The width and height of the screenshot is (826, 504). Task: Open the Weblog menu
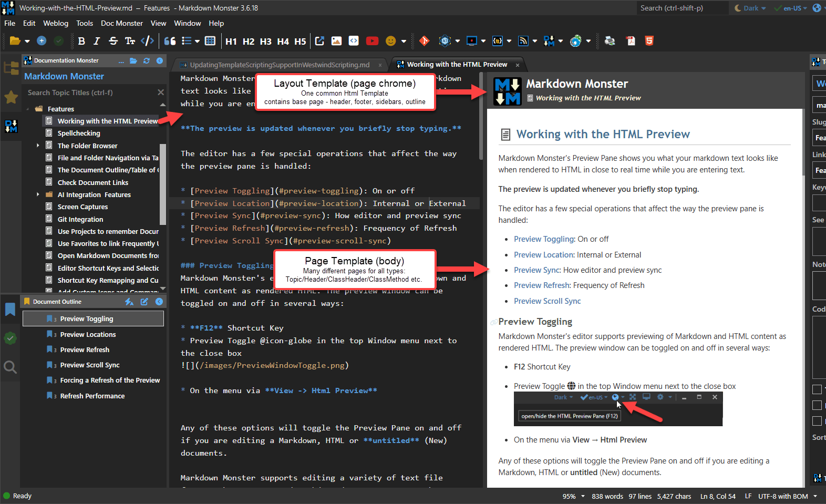[x=56, y=23]
